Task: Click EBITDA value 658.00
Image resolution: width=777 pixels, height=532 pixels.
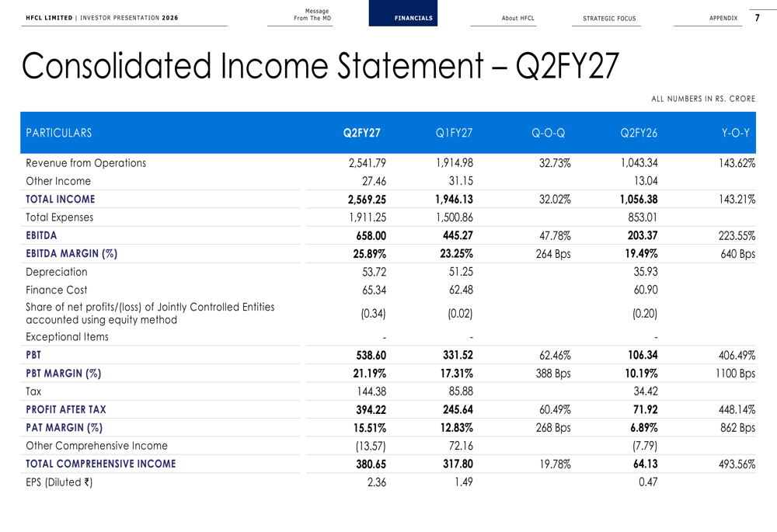Action: (x=371, y=236)
